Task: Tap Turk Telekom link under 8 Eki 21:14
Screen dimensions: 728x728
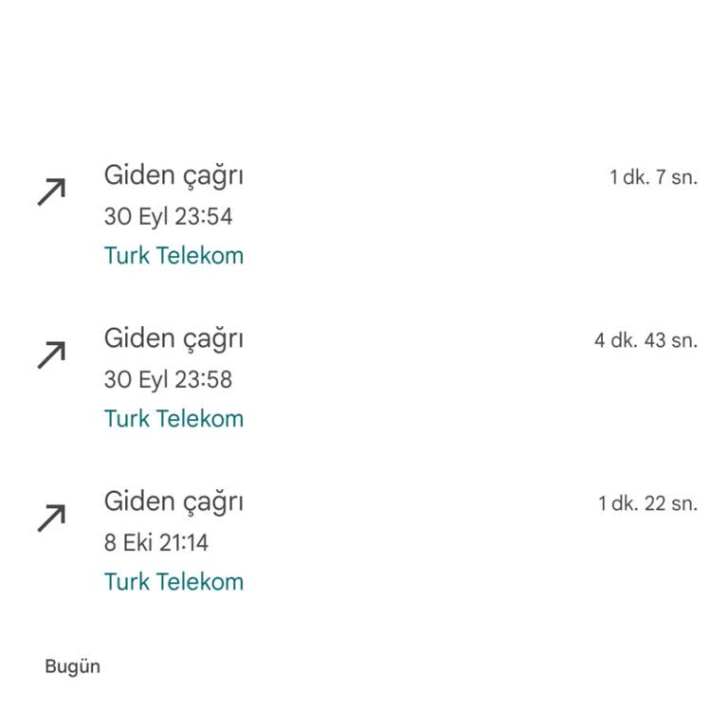Action: 173,582
